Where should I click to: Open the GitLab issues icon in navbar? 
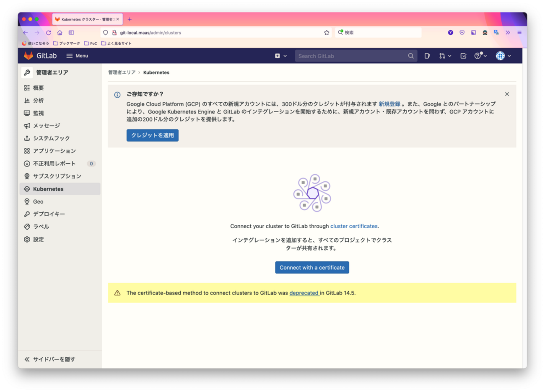point(427,56)
